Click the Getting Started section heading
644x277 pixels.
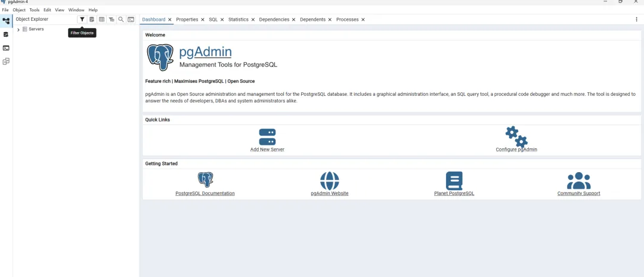click(162, 163)
